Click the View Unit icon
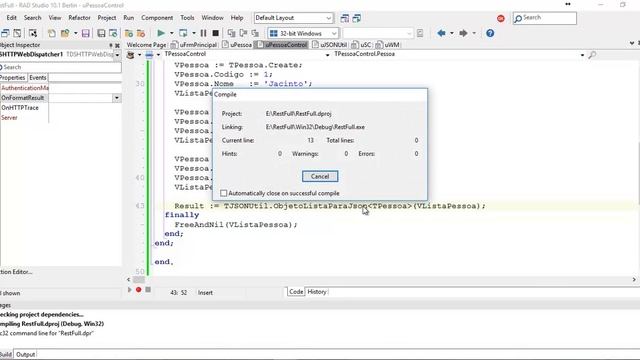Viewport: 640px width, 360px height. tap(5, 33)
